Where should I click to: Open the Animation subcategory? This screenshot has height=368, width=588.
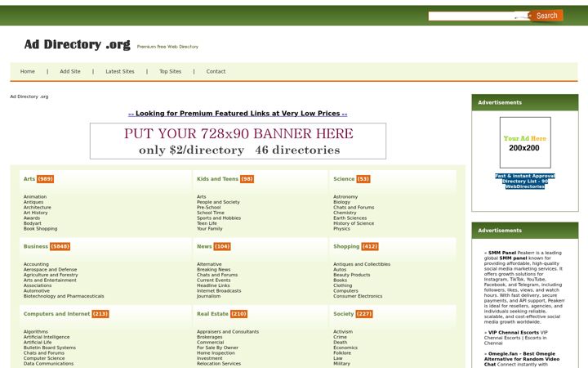coord(35,197)
